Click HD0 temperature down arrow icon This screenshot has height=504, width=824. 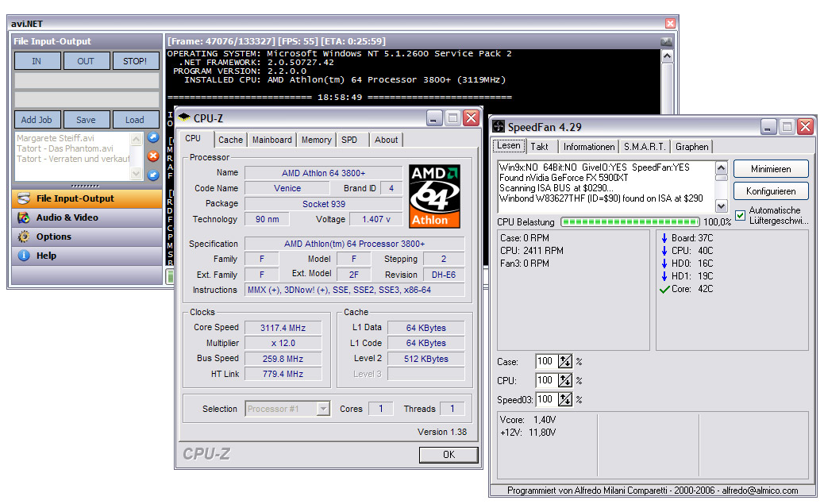pyautogui.click(x=664, y=264)
